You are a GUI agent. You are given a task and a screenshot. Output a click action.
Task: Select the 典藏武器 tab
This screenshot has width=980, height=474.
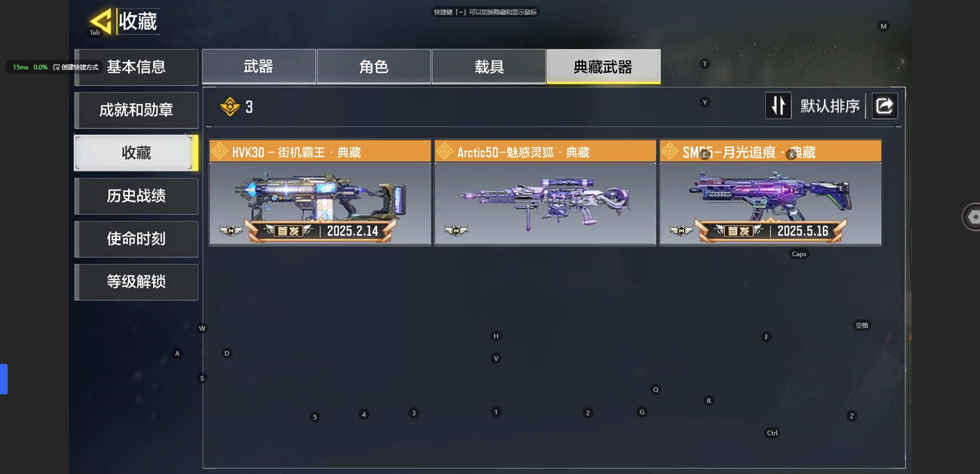click(x=603, y=66)
